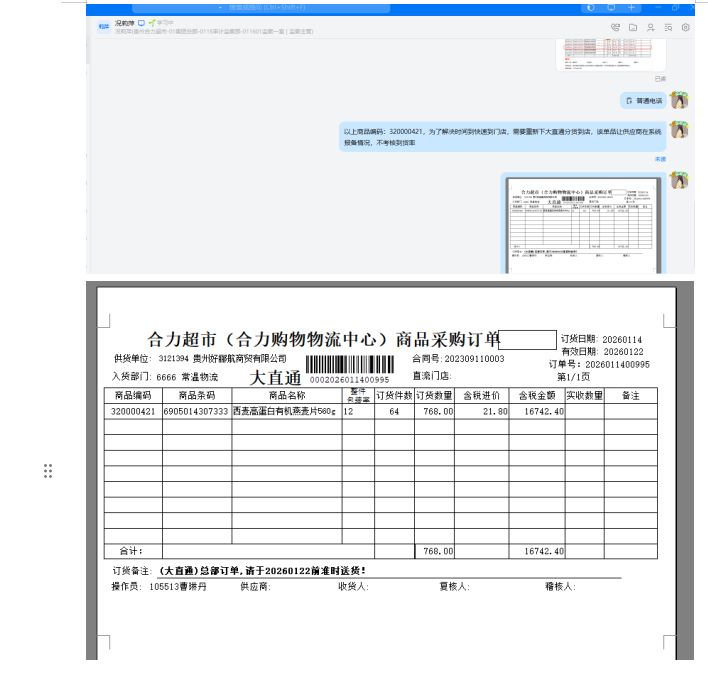The width and height of the screenshot is (708, 674).
Task: Click the add-person icon in the chat header
Action: point(651,28)
